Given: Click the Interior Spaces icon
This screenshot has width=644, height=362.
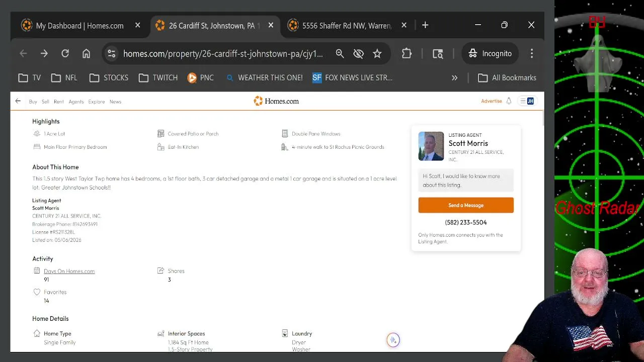Looking at the screenshot, I should pos(160,333).
